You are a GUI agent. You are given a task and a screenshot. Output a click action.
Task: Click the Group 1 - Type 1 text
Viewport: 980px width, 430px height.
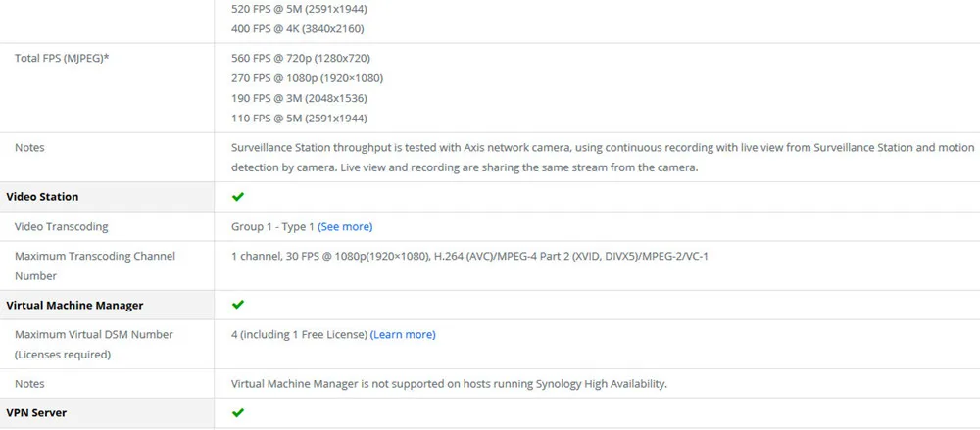pyautogui.click(x=272, y=227)
